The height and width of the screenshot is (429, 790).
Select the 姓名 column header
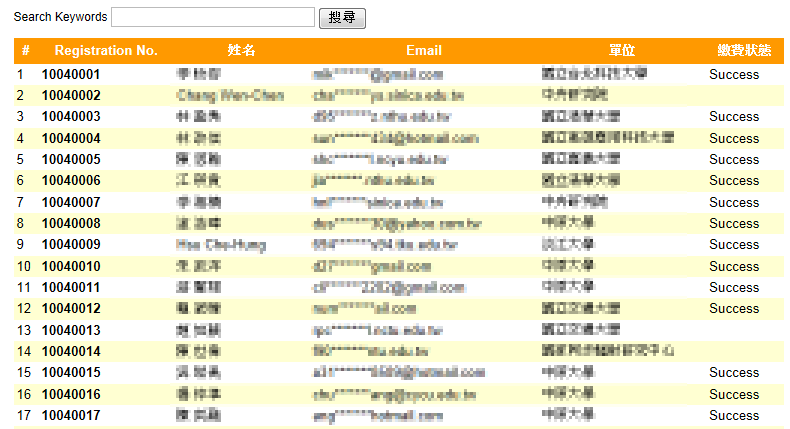click(241, 50)
